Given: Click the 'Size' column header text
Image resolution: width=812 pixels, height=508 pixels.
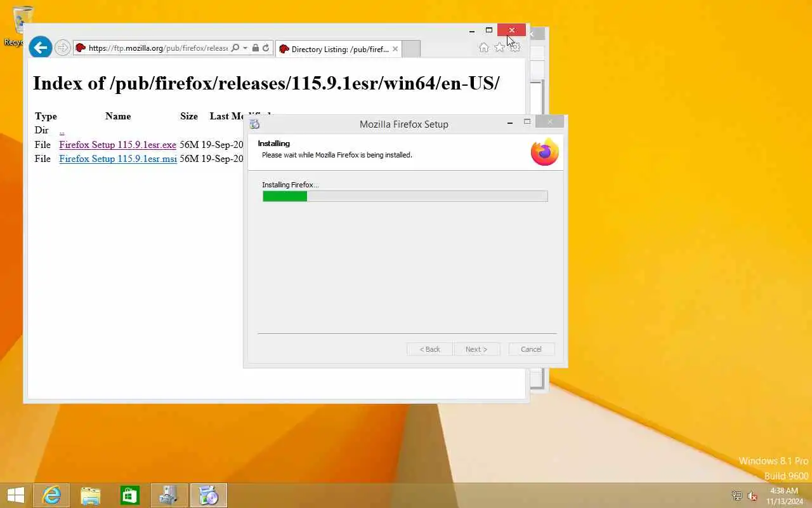Looking at the screenshot, I should click(189, 116).
